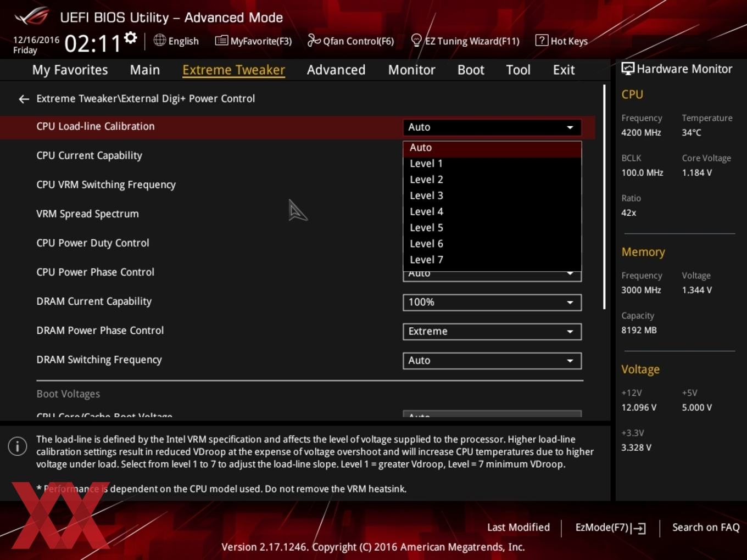Go to the Advanced tab
The height and width of the screenshot is (560, 747).
pos(336,70)
